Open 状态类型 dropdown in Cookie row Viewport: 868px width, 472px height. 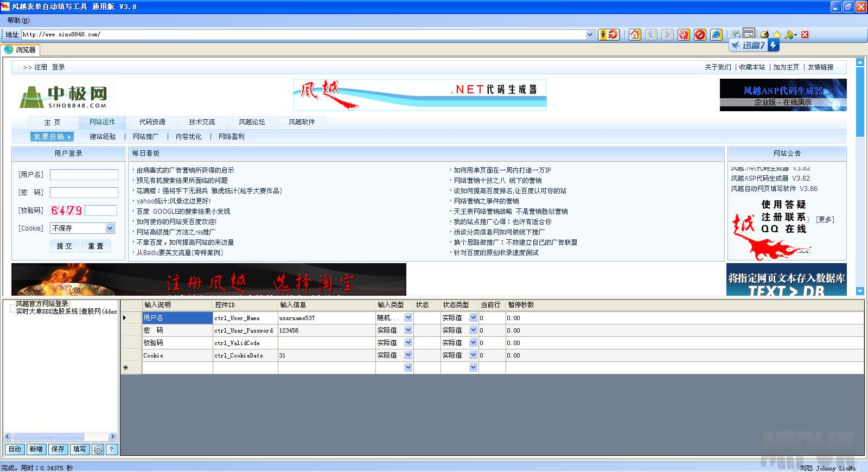coord(473,355)
